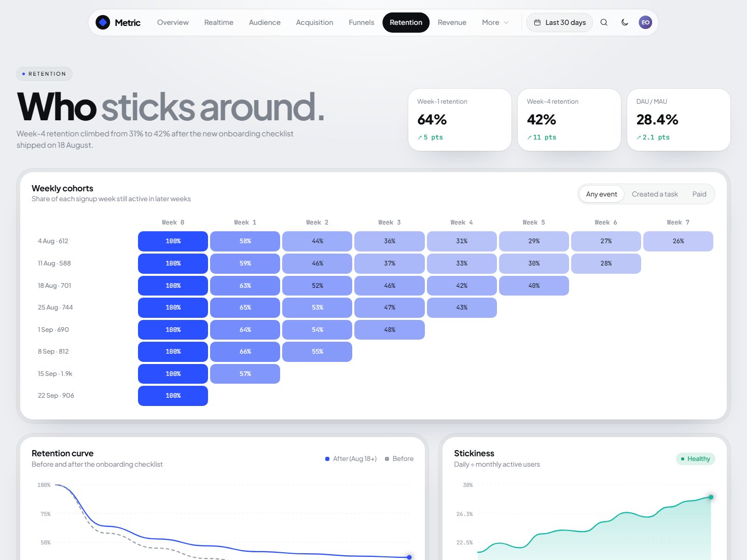Expand the More menu chevron
This screenshot has width=747, height=560.
pos(506,22)
